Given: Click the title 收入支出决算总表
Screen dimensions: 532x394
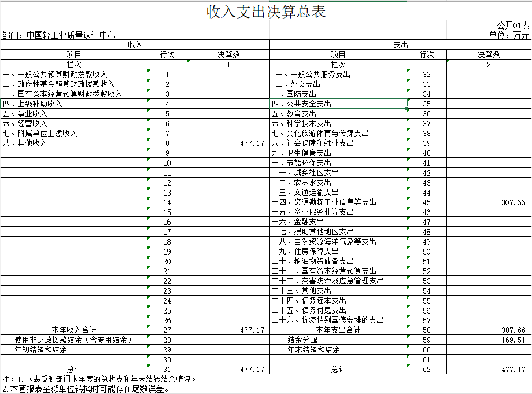Looking at the screenshot, I should [x=266, y=12].
